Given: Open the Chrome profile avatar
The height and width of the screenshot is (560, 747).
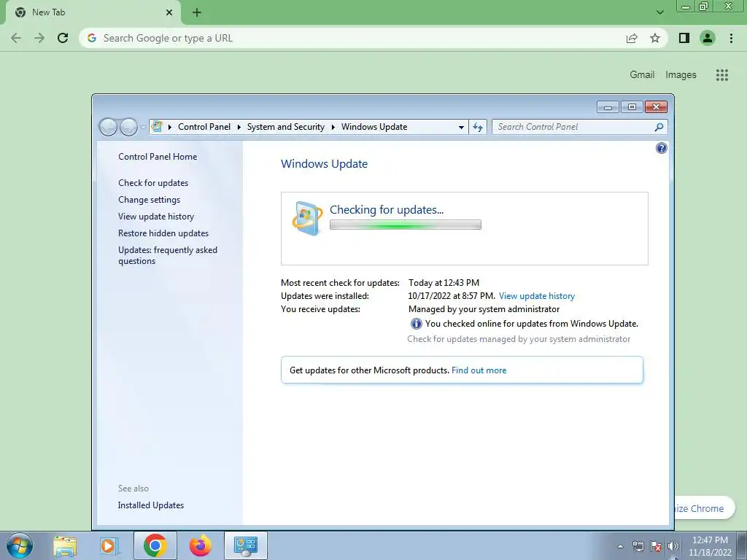Looking at the screenshot, I should pos(708,38).
